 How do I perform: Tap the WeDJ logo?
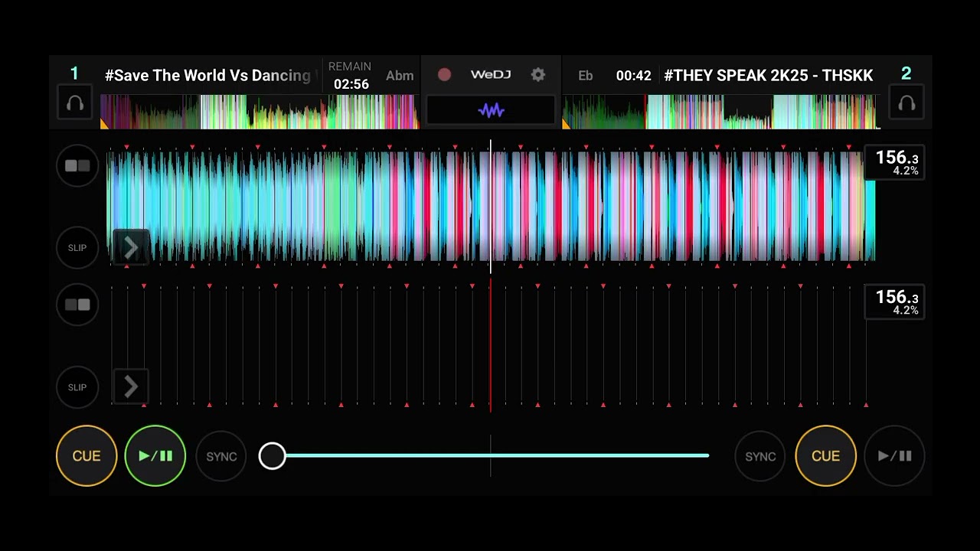coord(491,74)
